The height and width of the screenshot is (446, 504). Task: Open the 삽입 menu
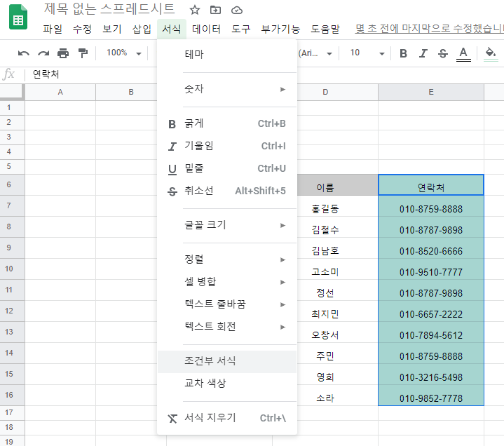click(142, 29)
